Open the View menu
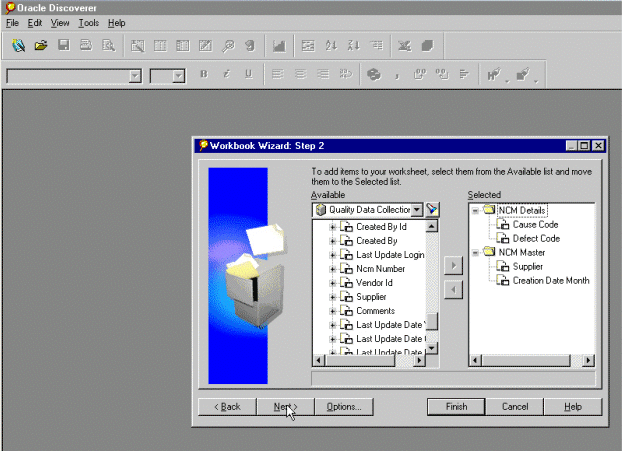The height and width of the screenshot is (452, 622). [x=60, y=23]
